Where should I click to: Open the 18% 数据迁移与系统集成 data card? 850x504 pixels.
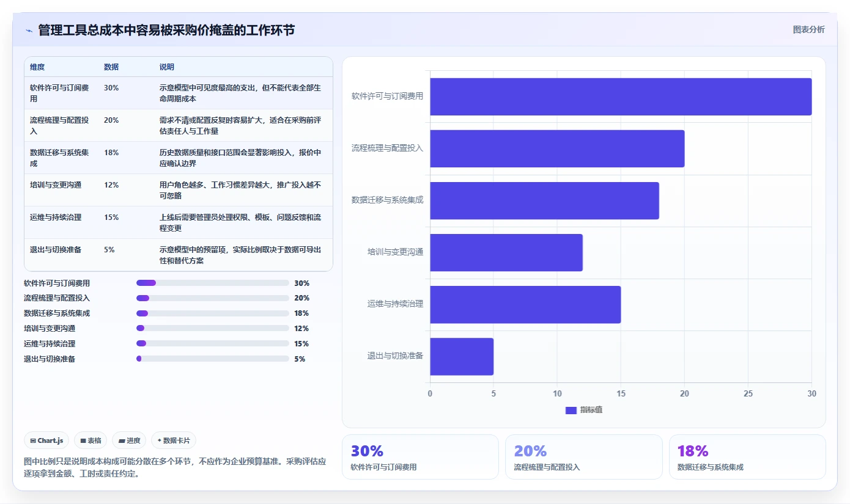click(747, 457)
